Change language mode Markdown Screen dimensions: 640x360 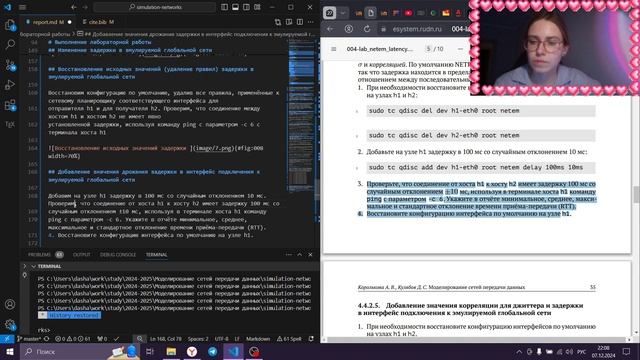pyautogui.click(x=258, y=339)
